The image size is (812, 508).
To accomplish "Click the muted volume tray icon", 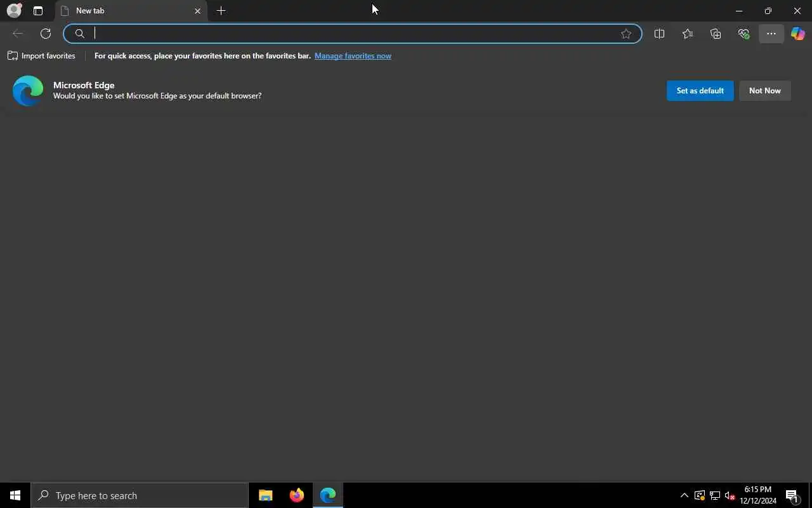I will tap(730, 495).
